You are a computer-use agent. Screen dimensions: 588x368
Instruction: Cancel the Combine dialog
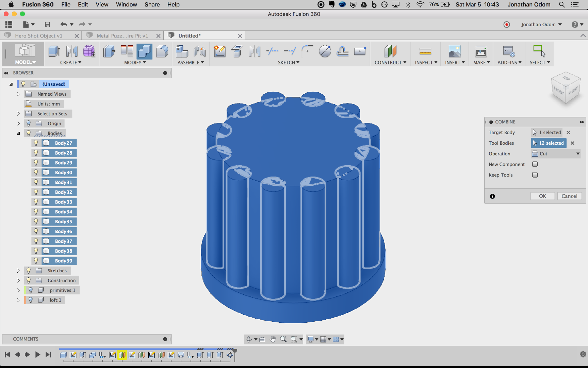tap(569, 196)
